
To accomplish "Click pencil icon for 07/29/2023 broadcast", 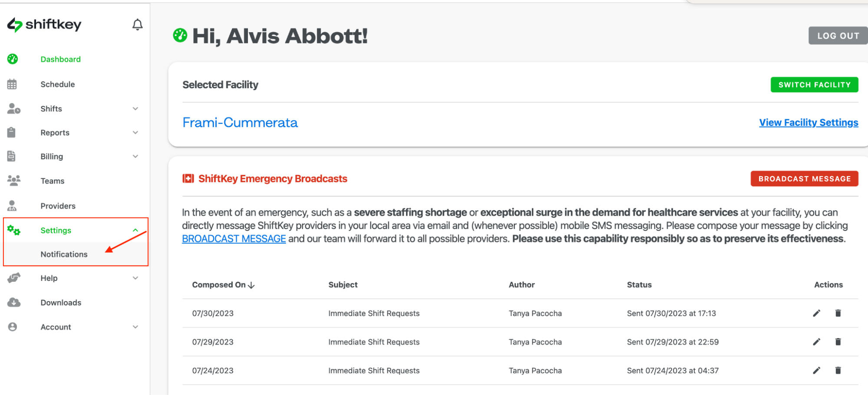I will click(x=816, y=342).
